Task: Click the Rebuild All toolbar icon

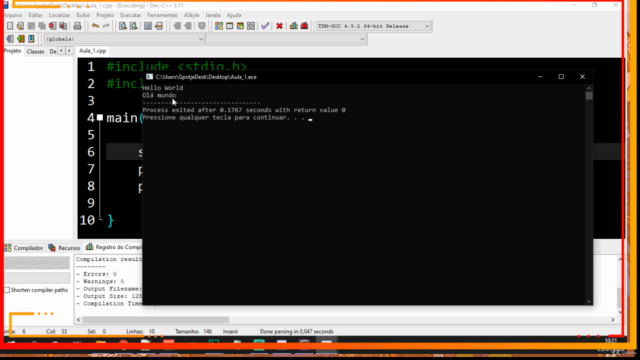Action: tap(251, 26)
